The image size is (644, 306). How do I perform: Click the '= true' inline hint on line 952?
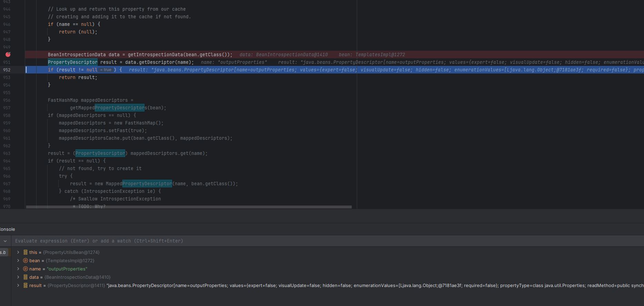106,70
